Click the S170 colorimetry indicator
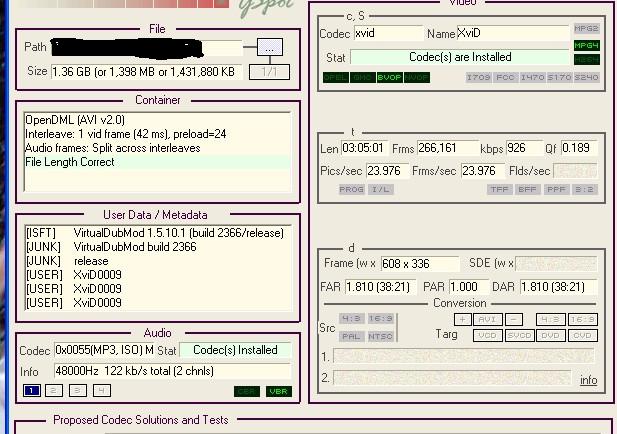The width and height of the screenshot is (617, 434). point(559,77)
